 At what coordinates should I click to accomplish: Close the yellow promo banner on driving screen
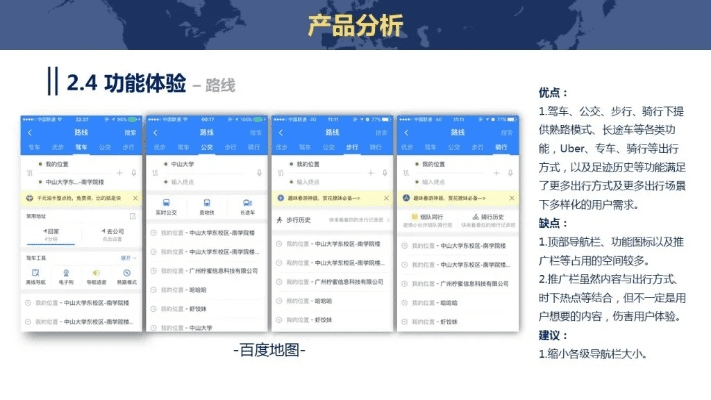(x=135, y=198)
